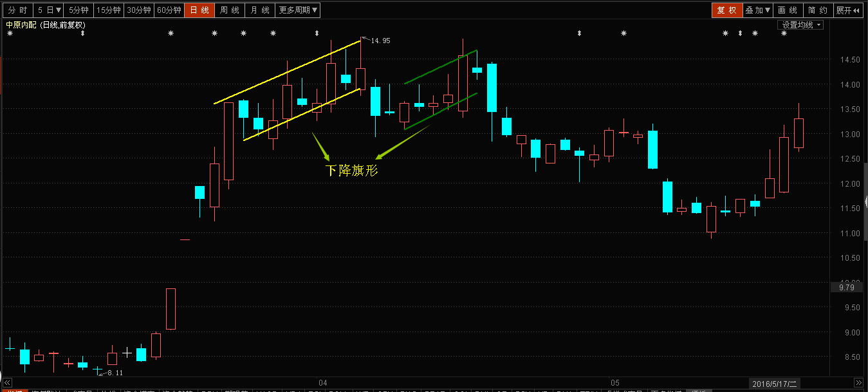Select the 下降旗形 annotation text
The width and height of the screenshot is (868, 392).
pyautogui.click(x=351, y=171)
